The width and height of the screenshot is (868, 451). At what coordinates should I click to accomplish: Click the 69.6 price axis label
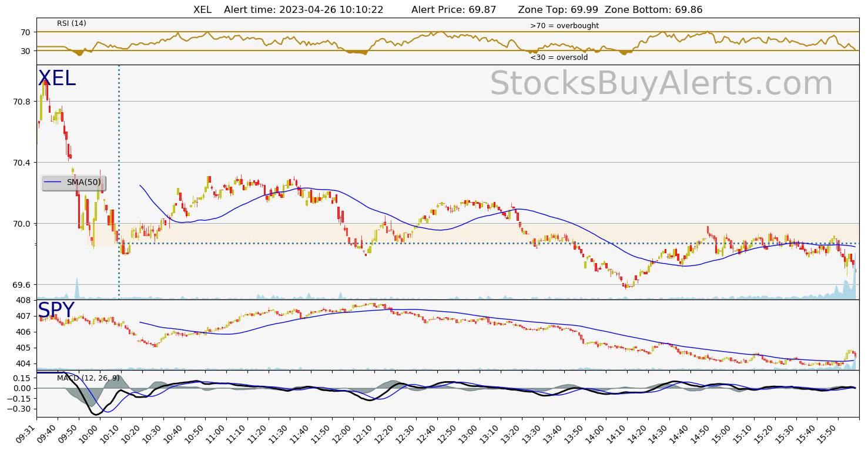point(21,285)
